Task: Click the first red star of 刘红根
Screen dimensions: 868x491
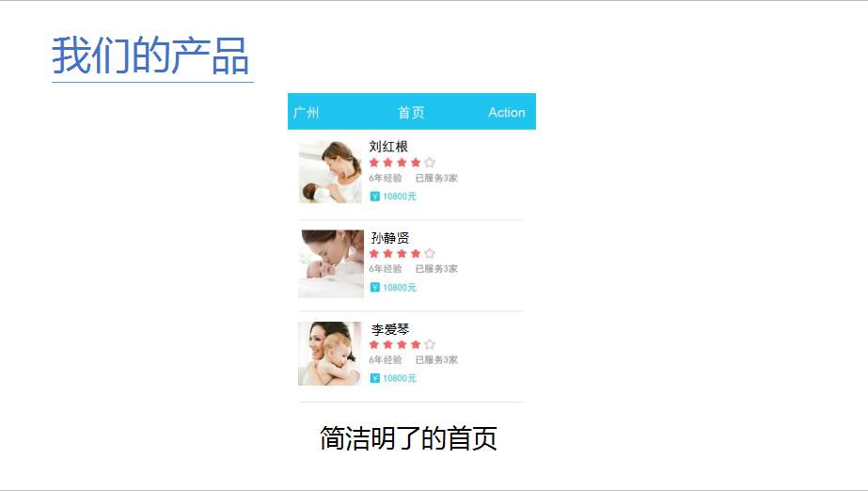Action: click(374, 162)
